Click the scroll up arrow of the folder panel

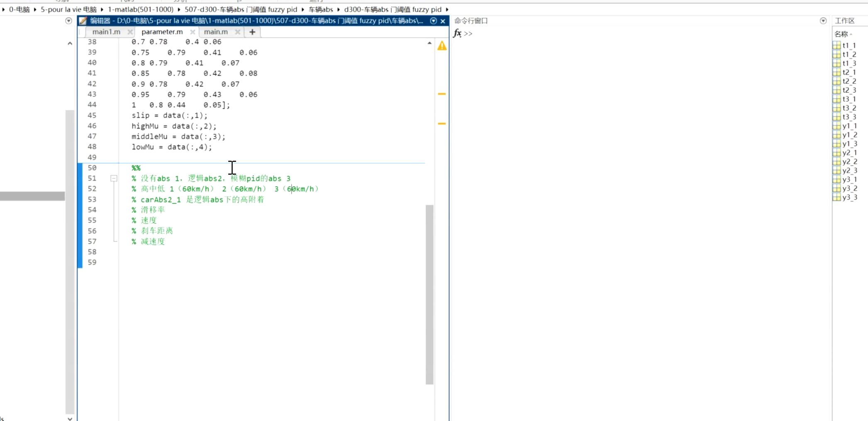70,43
